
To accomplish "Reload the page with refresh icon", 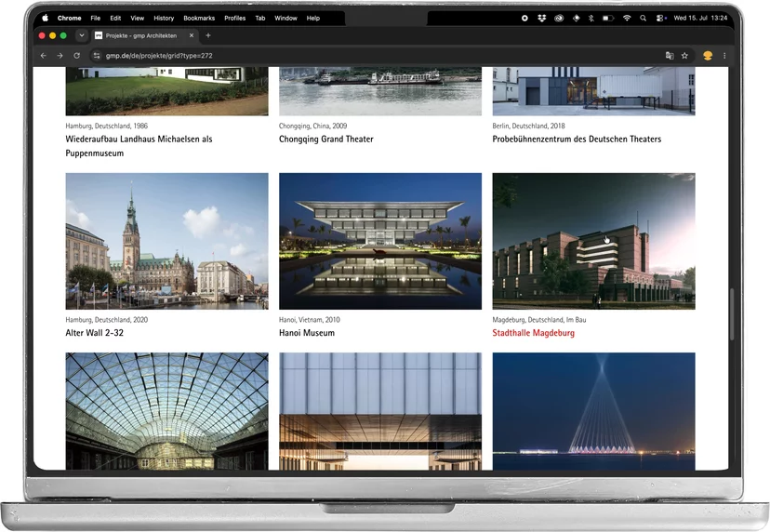I will (76, 56).
